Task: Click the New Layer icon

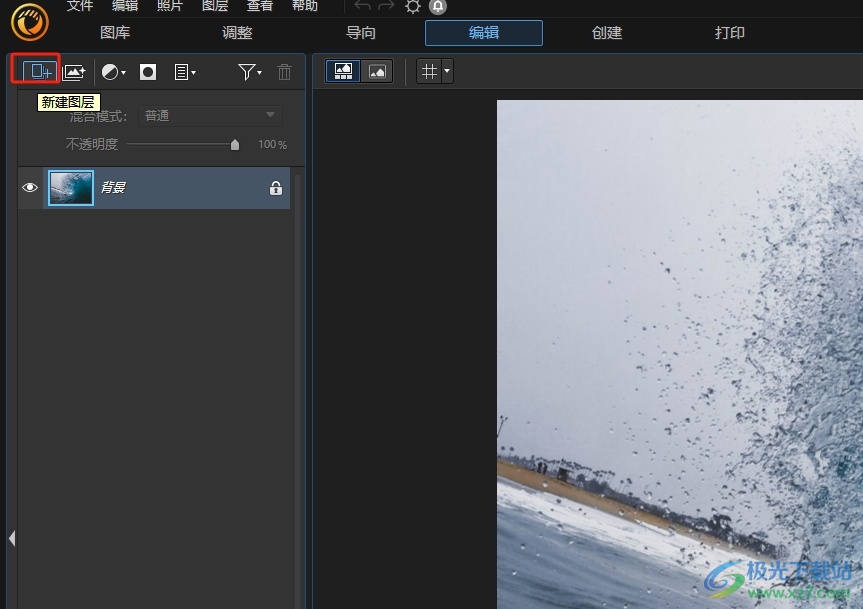Action: click(41, 72)
